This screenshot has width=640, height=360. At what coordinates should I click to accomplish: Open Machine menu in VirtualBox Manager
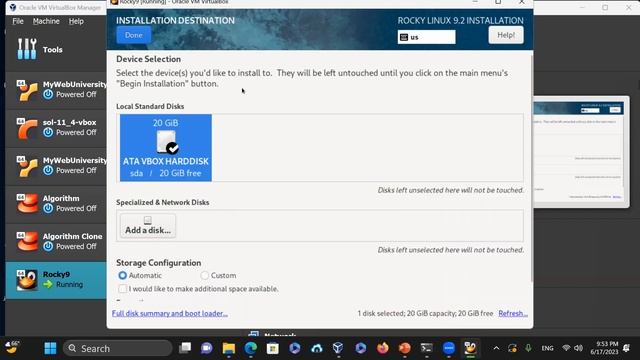pos(46,21)
